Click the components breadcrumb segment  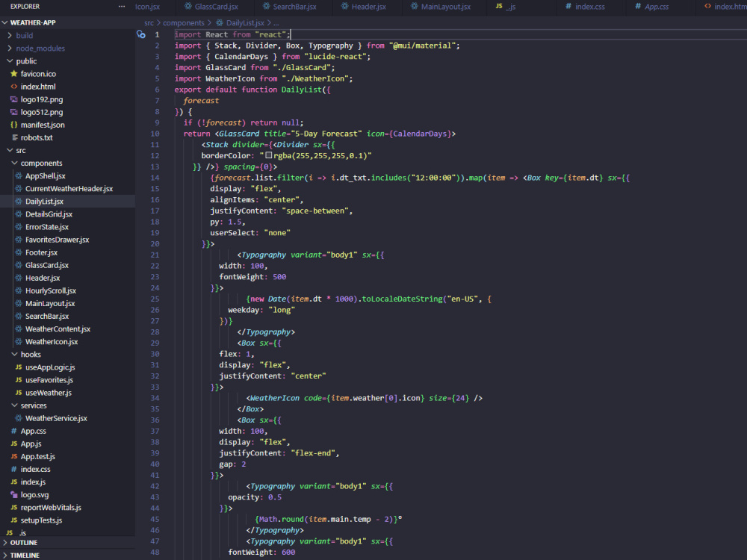184,23
